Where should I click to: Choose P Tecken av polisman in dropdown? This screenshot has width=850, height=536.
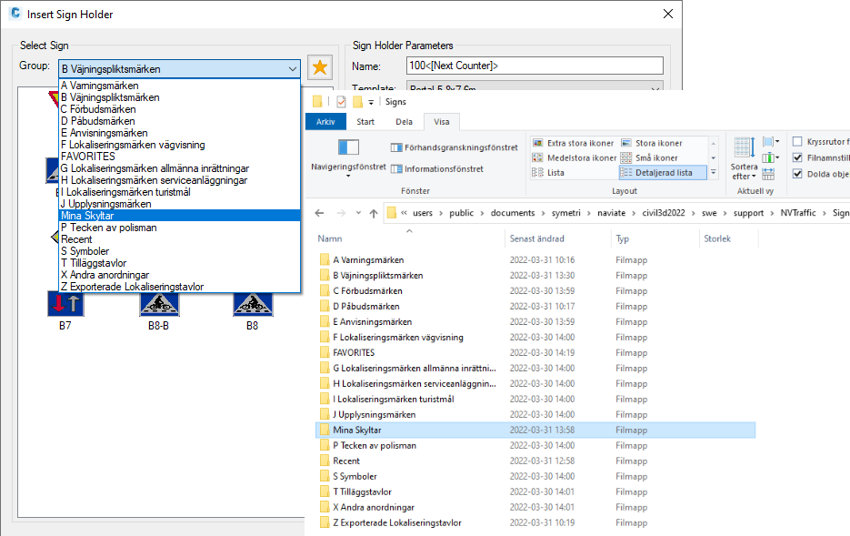pyautogui.click(x=179, y=228)
